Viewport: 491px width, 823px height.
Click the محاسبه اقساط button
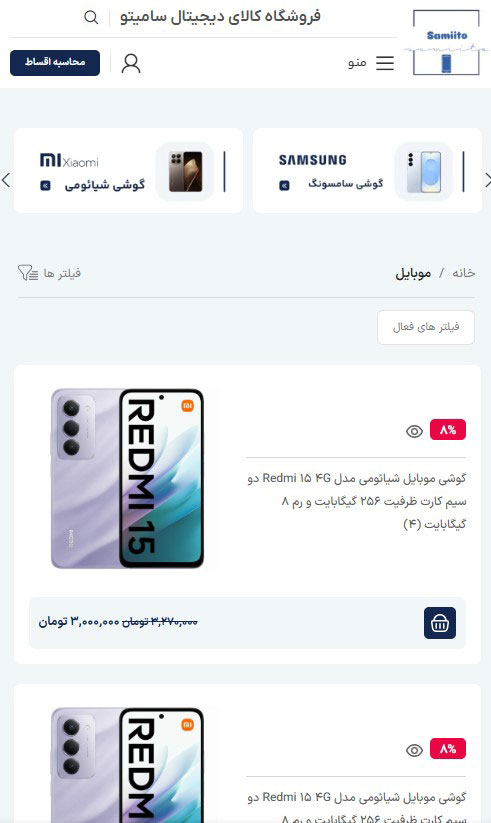tap(55, 63)
